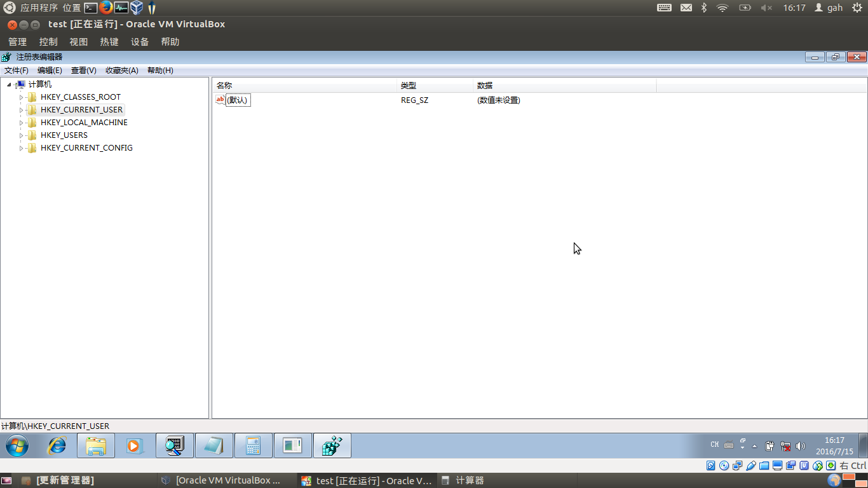
Task: Click the VirtualBox shared folders status icon
Action: pos(764,466)
